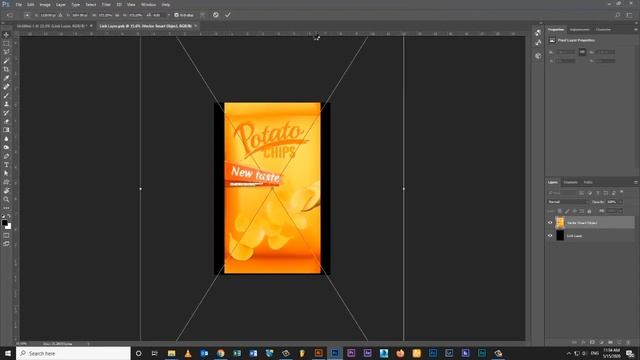Open File Explorer from the taskbar
640x360 pixels.
click(171, 353)
